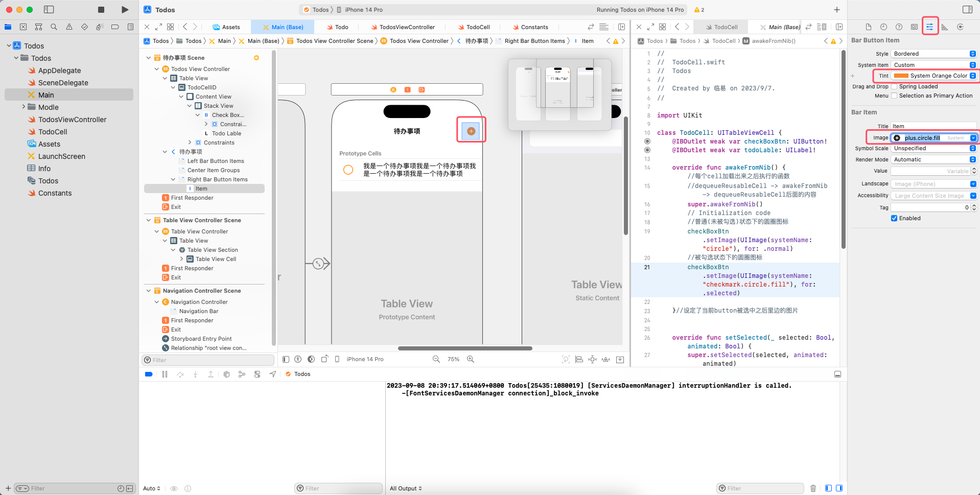Click the System Orange Color tint swatch
Image resolution: width=980 pixels, height=495 pixels.
[x=902, y=76]
